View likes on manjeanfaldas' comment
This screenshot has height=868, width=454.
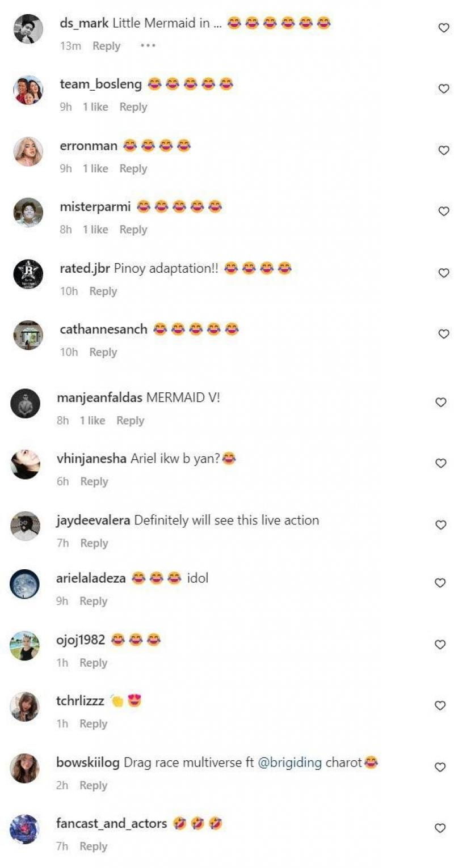(x=92, y=420)
